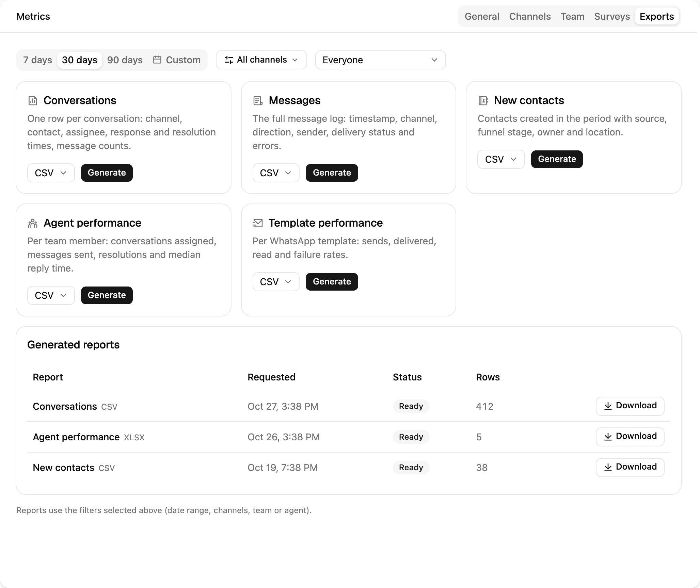Click the Requested column header
Screen dimensions: 700x588
(271, 377)
